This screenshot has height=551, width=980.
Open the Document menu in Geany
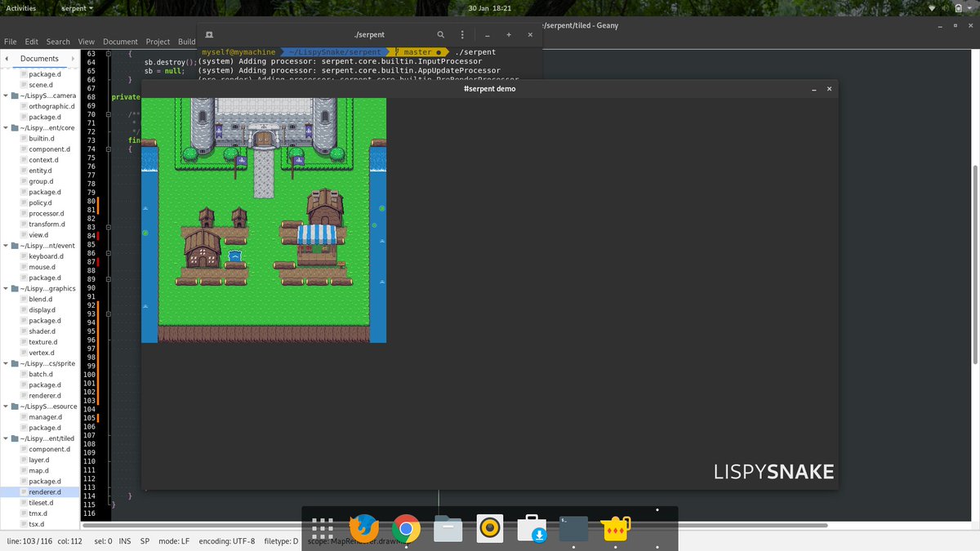[x=120, y=42]
